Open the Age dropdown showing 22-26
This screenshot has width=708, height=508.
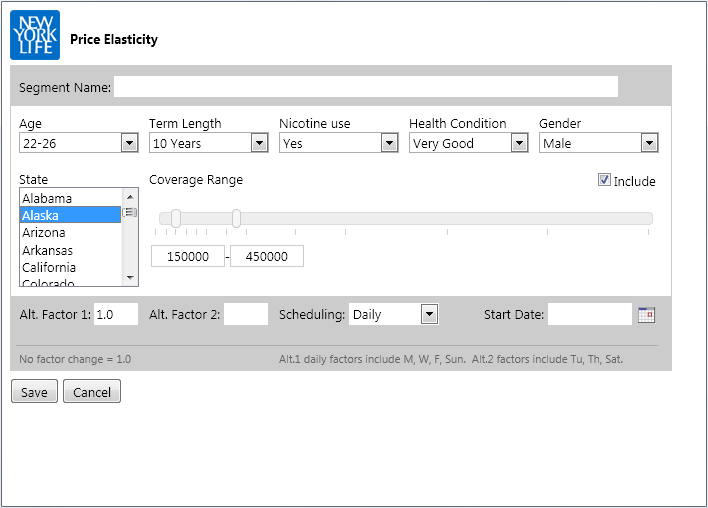(x=79, y=143)
